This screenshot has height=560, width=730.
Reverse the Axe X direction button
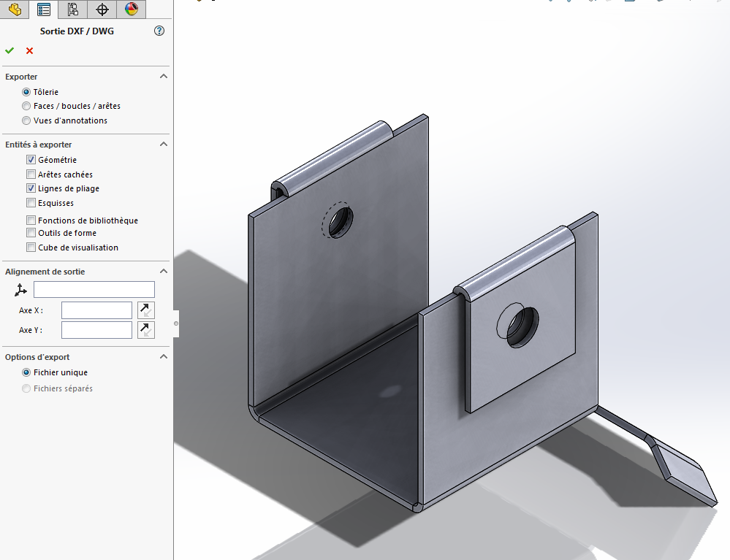145,310
